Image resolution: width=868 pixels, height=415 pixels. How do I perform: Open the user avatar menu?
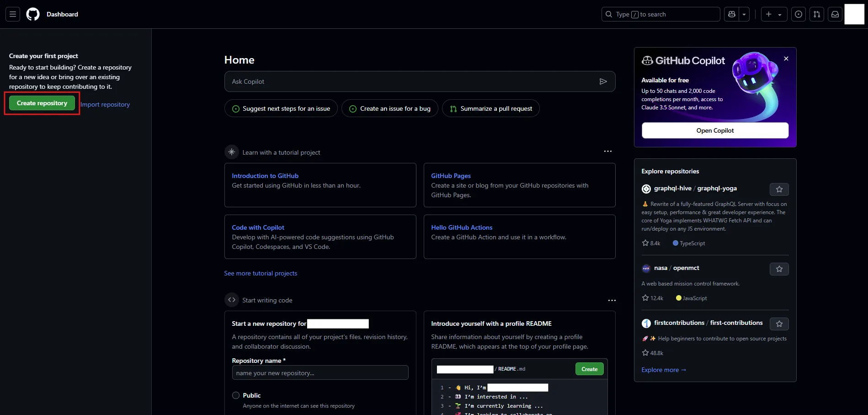click(854, 14)
